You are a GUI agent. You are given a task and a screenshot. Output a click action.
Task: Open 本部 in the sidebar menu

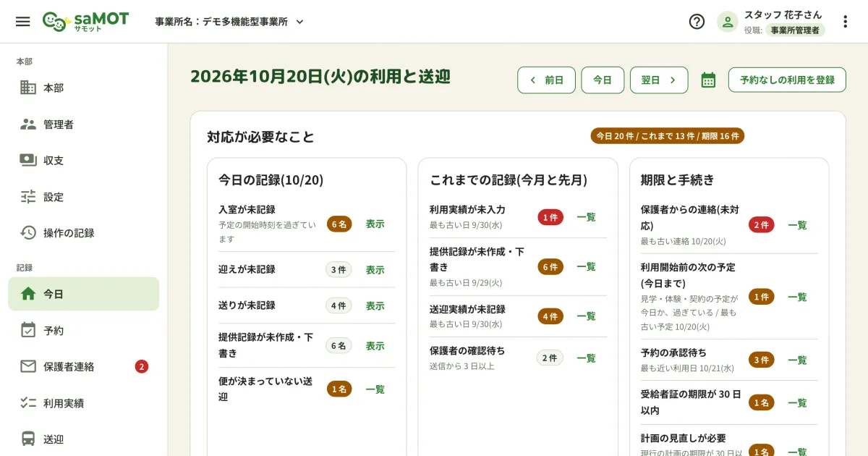[84, 88]
